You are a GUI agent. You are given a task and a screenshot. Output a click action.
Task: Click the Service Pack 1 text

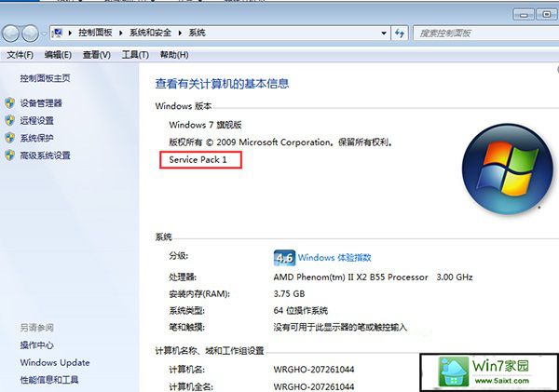click(198, 159)
